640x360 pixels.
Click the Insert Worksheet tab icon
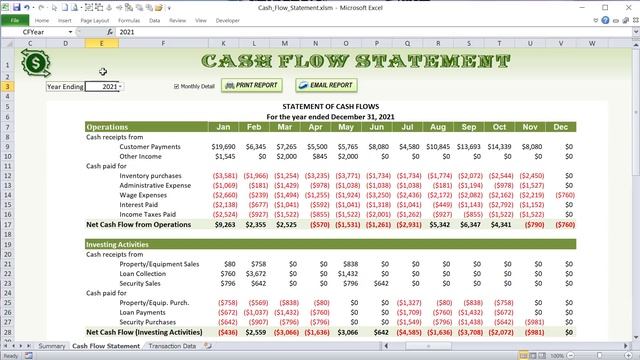coord(208,346)
